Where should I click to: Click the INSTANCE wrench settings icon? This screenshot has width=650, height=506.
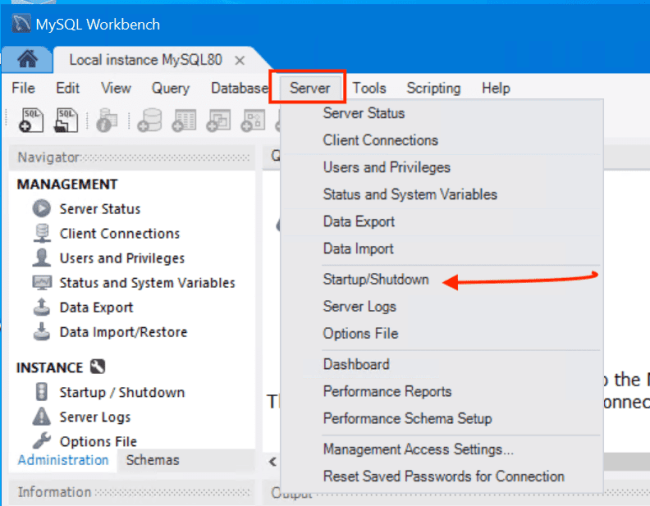[98, 366]
